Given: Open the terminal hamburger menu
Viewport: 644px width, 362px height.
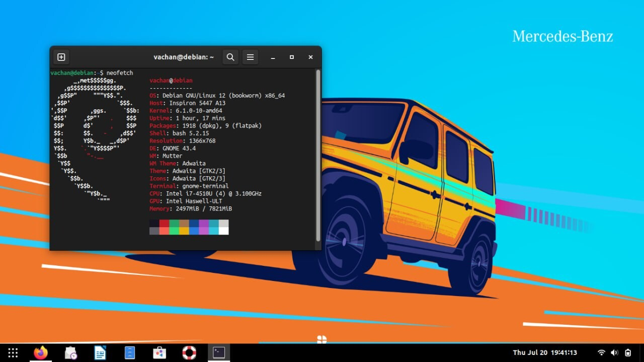Looking at the screenshot, I should 250,57.
